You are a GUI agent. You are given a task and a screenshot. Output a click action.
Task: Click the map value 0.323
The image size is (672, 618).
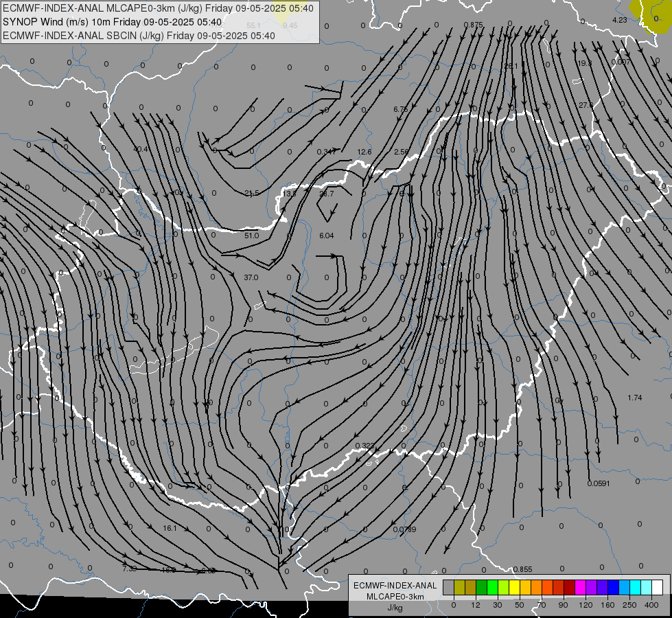[x=364, y=446]
